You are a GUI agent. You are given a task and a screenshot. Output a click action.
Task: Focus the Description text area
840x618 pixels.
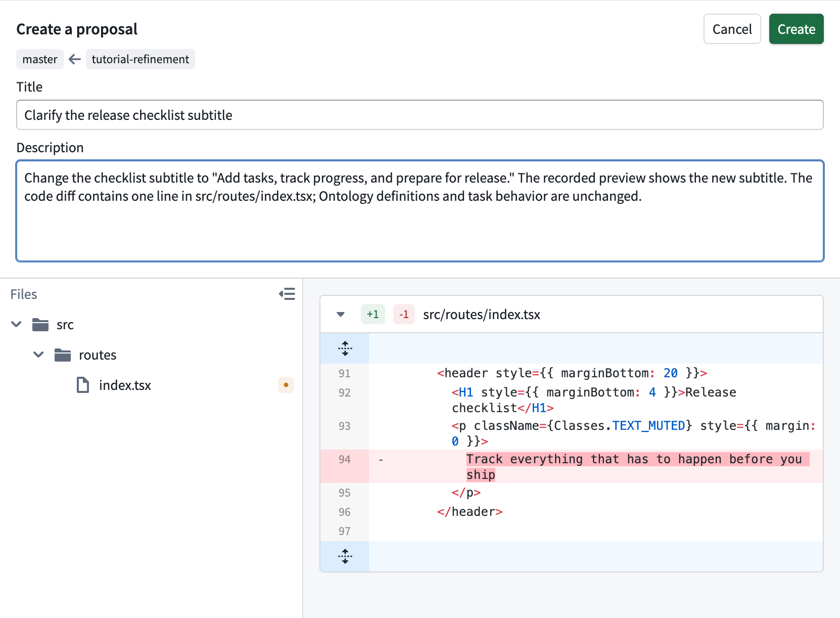click(x=420, y=211)
